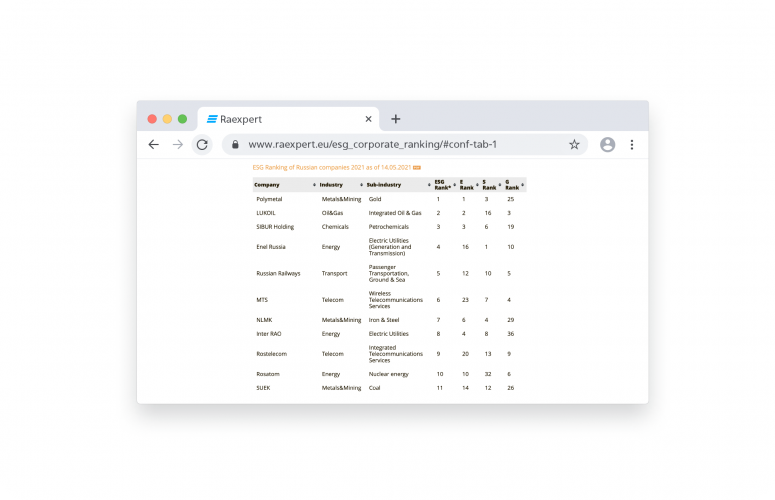Click the Industry column header label
The image size is (775, 500).
point(331,185)
